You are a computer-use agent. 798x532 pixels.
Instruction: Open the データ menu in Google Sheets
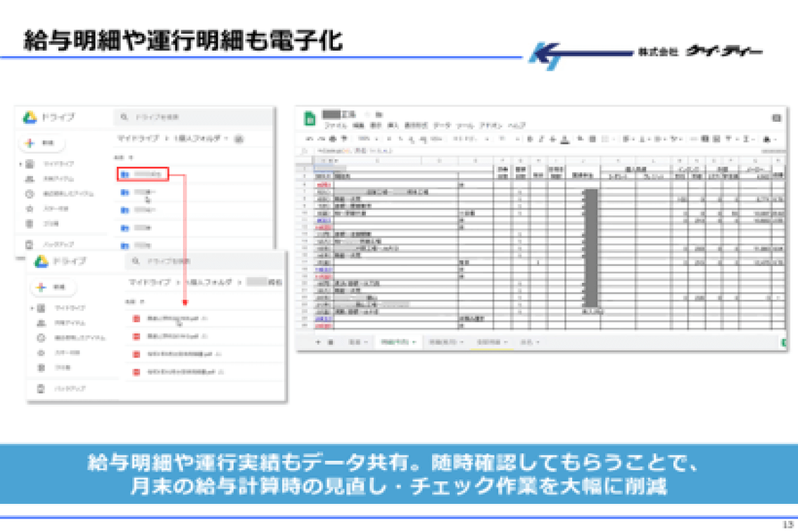point(439,126)
